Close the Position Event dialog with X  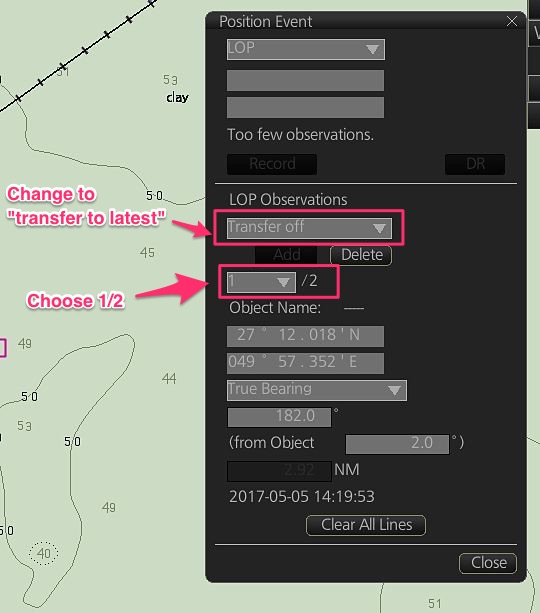click(511, 21)
